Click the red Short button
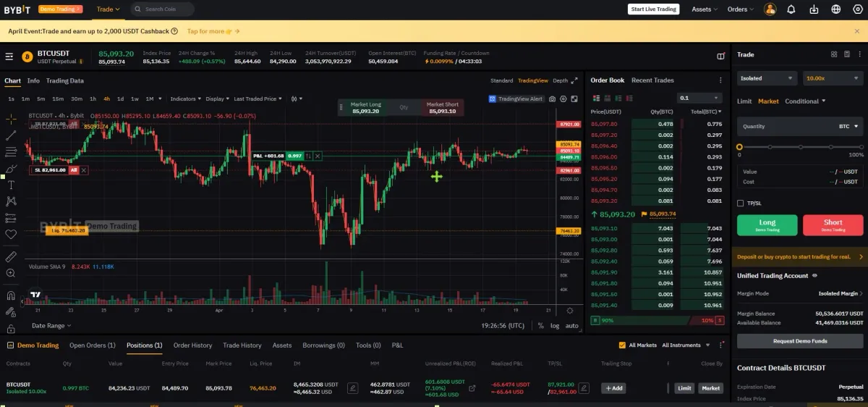The image size is (868, 407). 833,225
